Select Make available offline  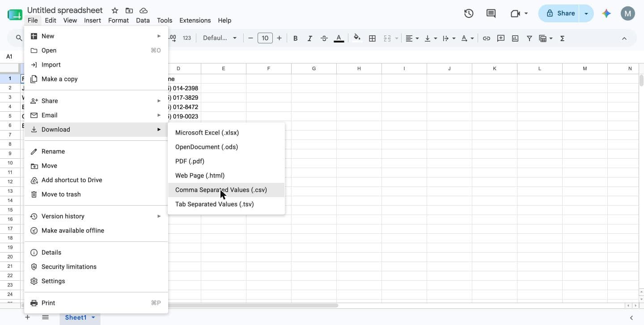pos(96,231)
